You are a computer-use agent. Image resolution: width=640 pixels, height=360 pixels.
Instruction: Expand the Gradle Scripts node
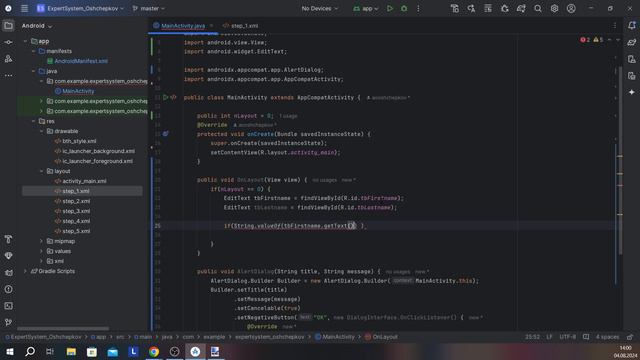click(25, 271)
